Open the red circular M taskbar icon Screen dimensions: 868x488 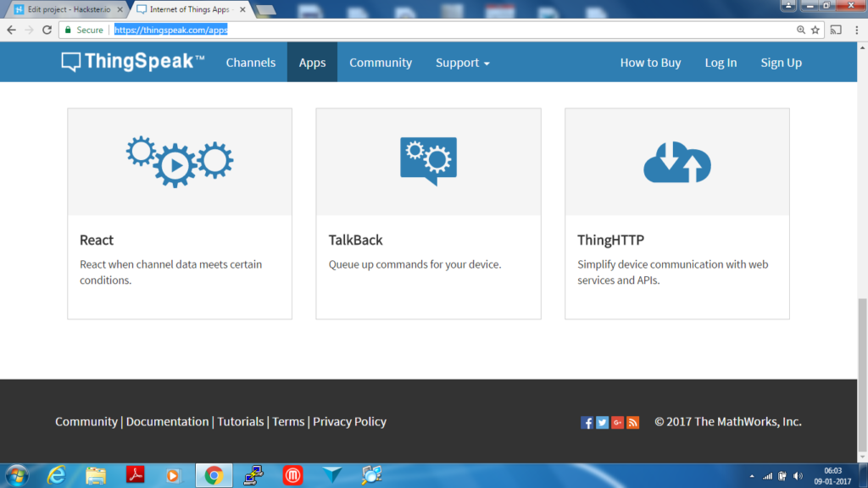(x=292, y=475)
